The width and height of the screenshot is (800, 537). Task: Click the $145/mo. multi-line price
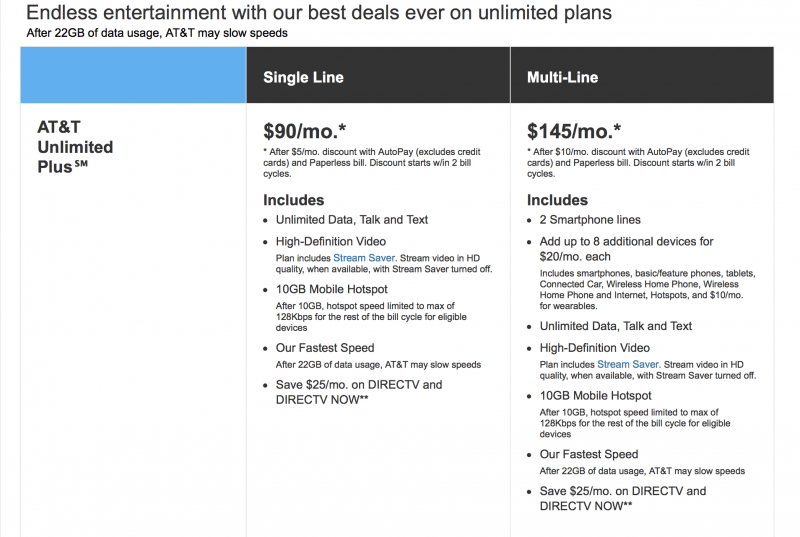[x=574, y=132]
